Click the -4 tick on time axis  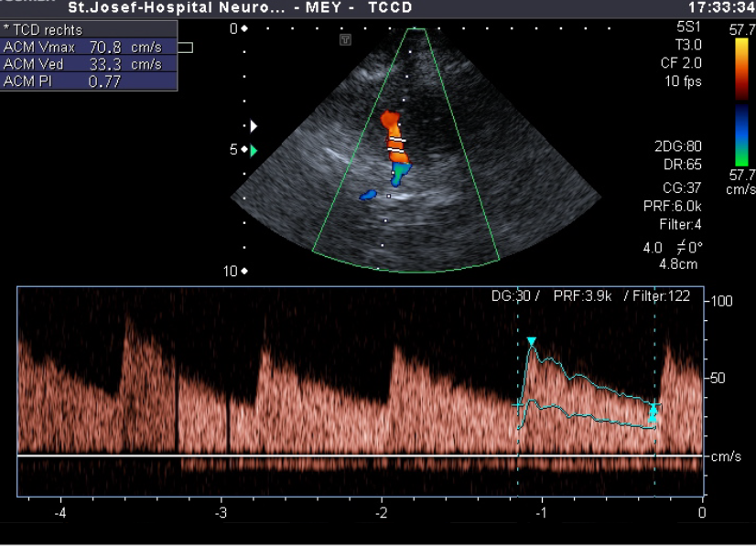pos(60,513)
